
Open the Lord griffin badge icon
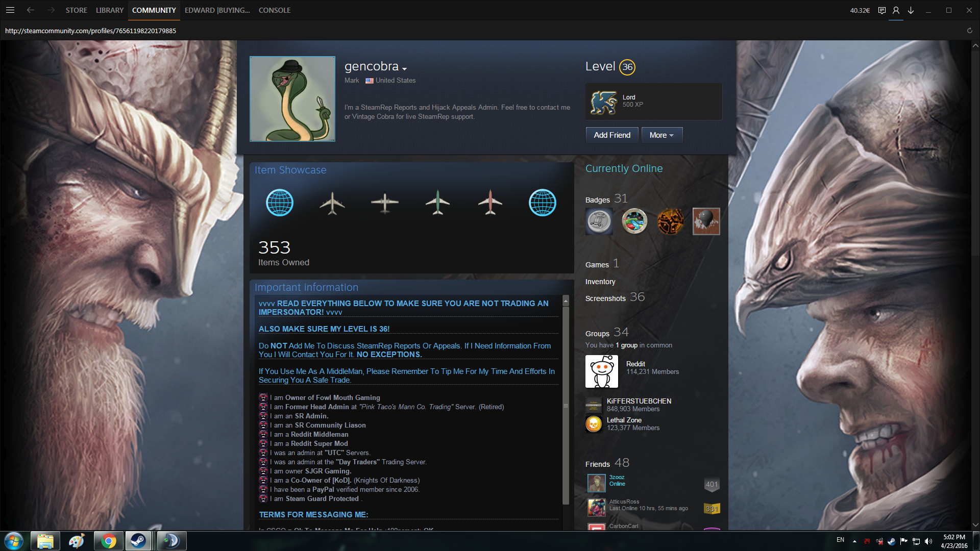(604, 102)
